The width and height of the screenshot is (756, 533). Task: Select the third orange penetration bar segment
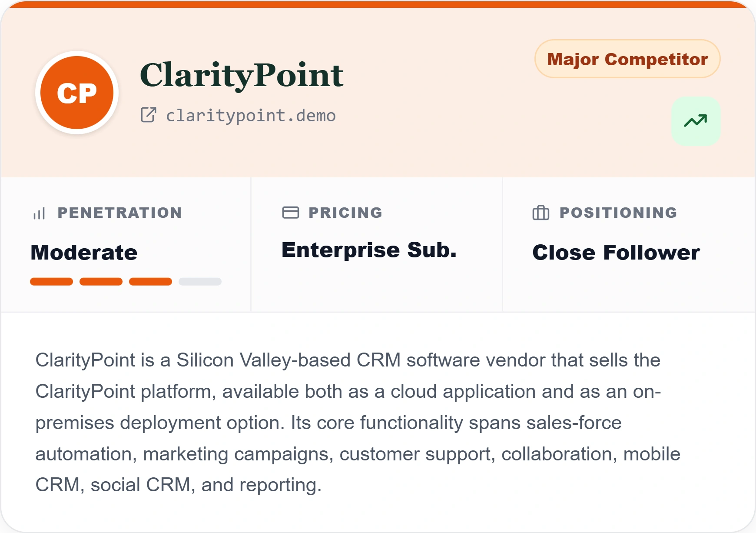pyautogui.click(x=150, y=282)
